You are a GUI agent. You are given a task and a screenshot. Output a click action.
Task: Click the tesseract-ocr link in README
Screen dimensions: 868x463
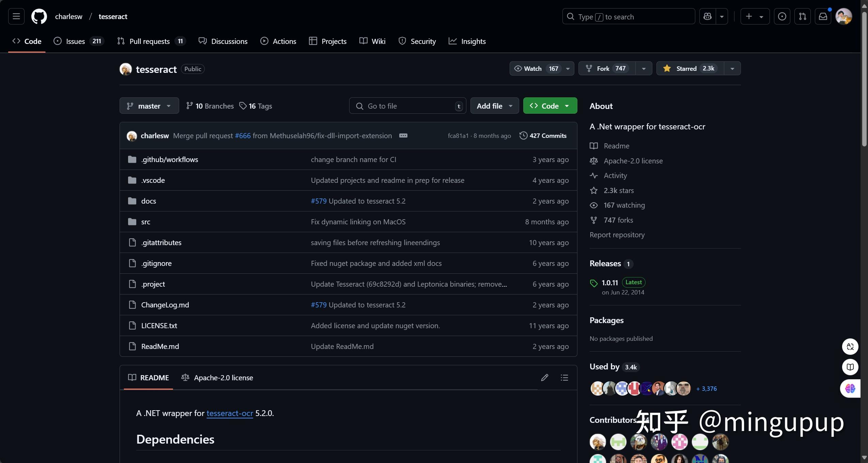[230, 413]
